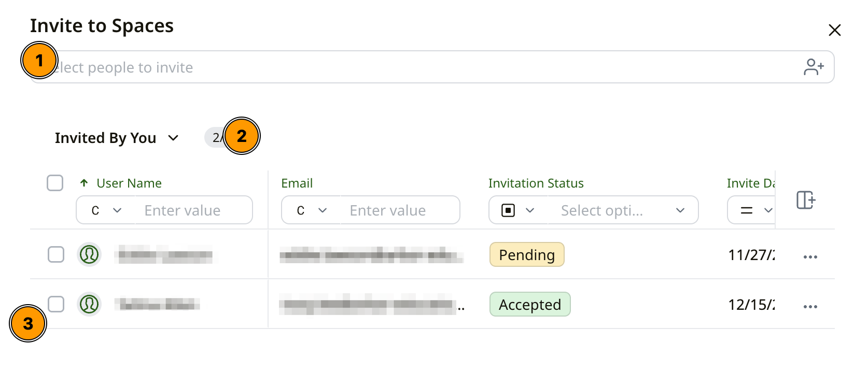Open the User Name filter operator dropdown

[x=106, y=210]
